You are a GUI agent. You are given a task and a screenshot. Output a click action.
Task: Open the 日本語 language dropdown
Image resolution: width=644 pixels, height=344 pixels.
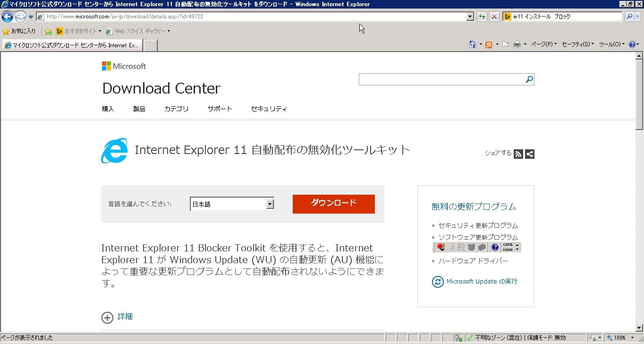click(232, 204)
